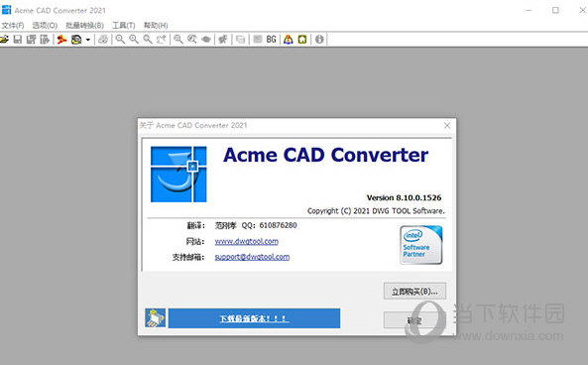Click the Intel Software Partner badge
The height and width of the screenshot is (365, 588).
tap(421, 245)
